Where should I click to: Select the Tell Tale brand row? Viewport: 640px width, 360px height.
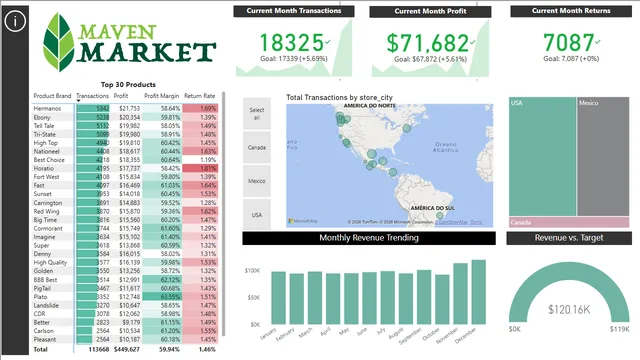pyautogui.click(x=125, y=126)
